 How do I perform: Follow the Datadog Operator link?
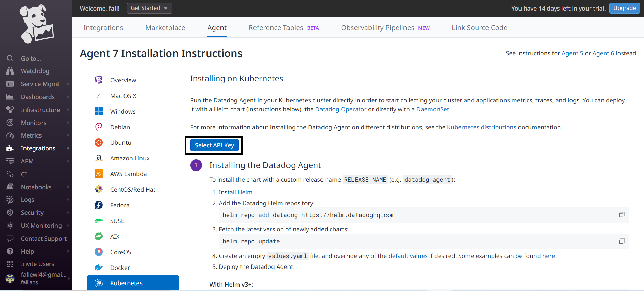(x=341, y=109)
